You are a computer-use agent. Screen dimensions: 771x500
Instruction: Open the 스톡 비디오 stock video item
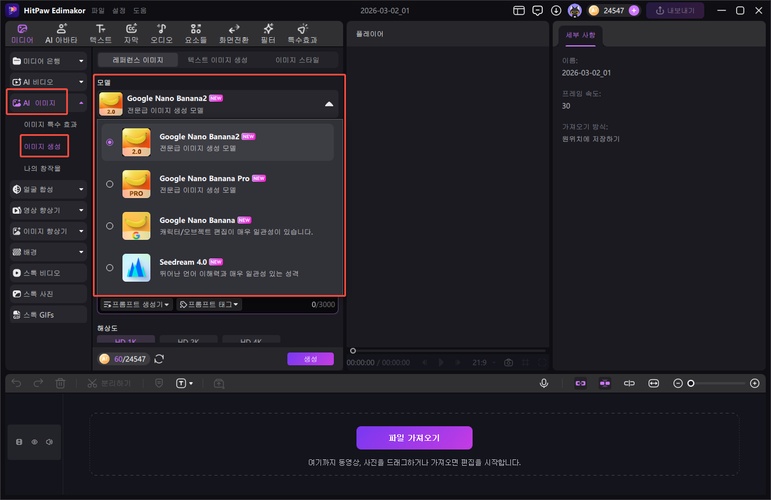click(48, 273)
